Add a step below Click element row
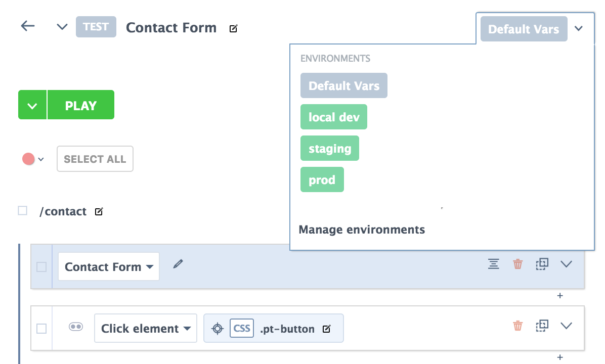The image size is (605, 364). coord(560,357)
